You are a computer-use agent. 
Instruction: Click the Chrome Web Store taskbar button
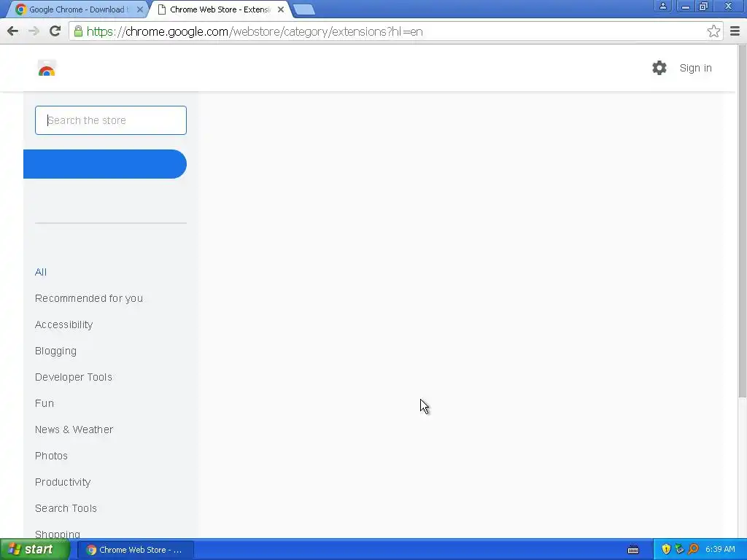point(135,550)
